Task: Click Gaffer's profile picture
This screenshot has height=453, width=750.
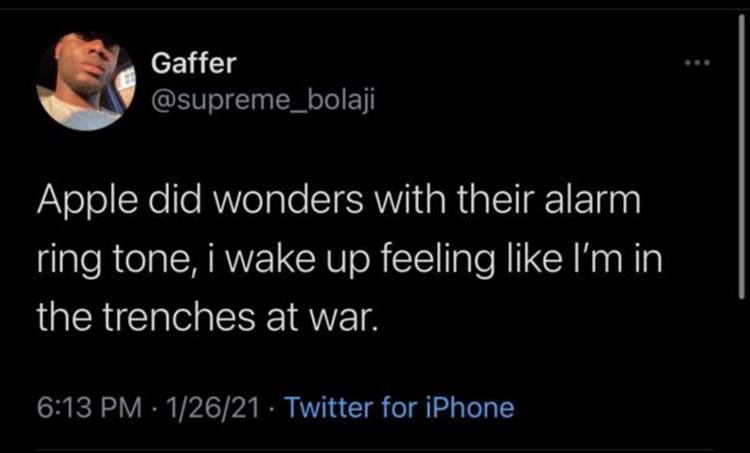Action: (x=85, y=81)
